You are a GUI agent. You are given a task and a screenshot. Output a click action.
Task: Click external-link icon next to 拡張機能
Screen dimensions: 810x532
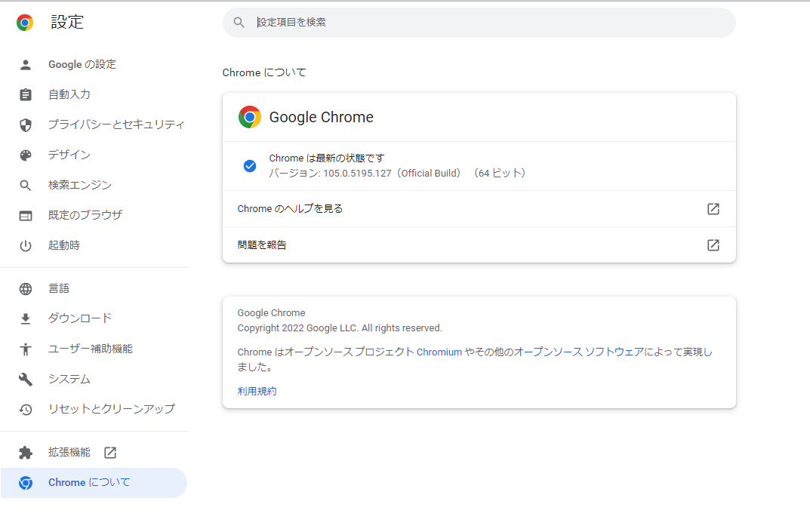coord(110,453)
